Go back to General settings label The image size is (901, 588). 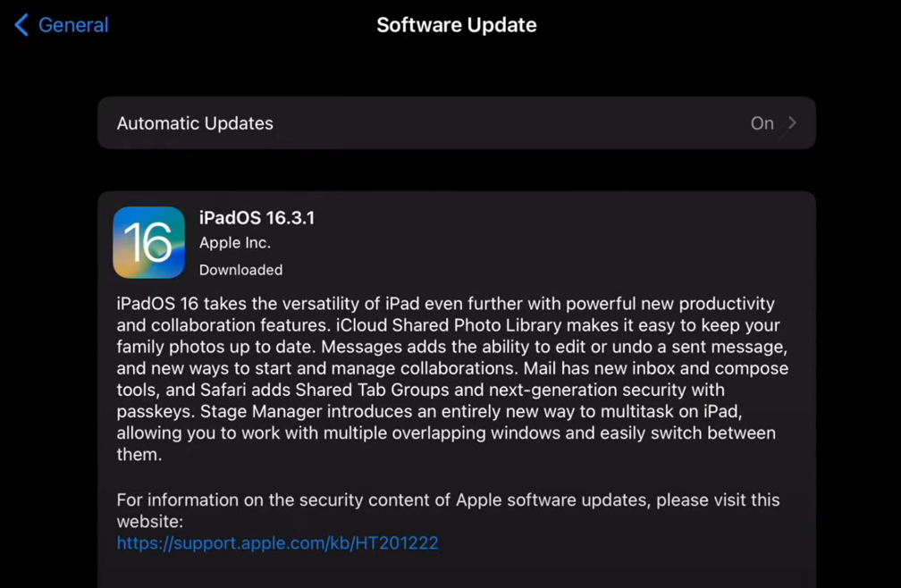(x=73, y=25)
